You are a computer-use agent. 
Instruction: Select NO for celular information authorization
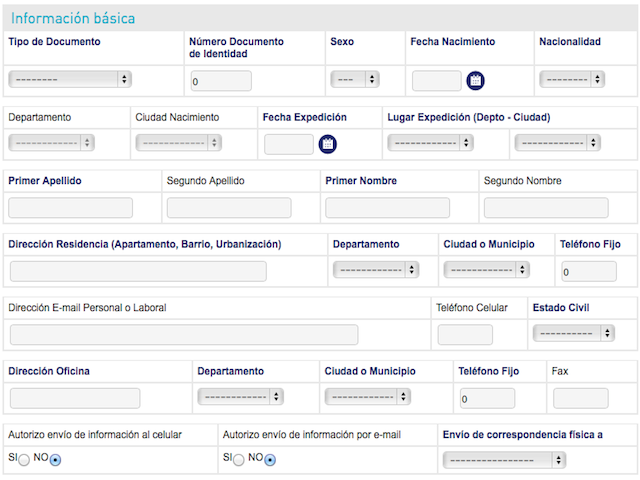[56, 460]
